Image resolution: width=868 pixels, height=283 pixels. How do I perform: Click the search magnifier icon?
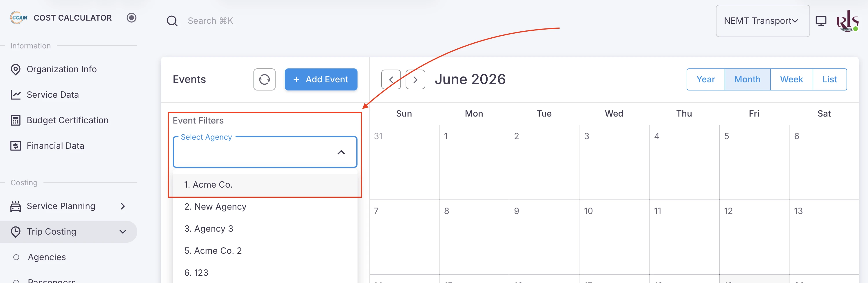tap(172, 21)
